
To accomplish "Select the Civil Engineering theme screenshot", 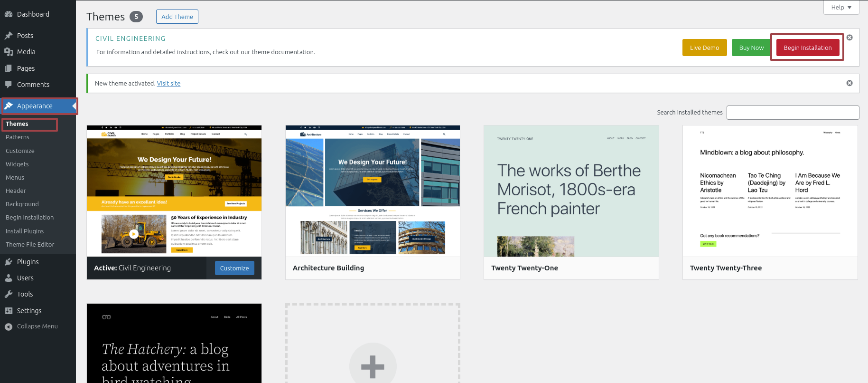I will pyautogui.click(x=174, y=191).
